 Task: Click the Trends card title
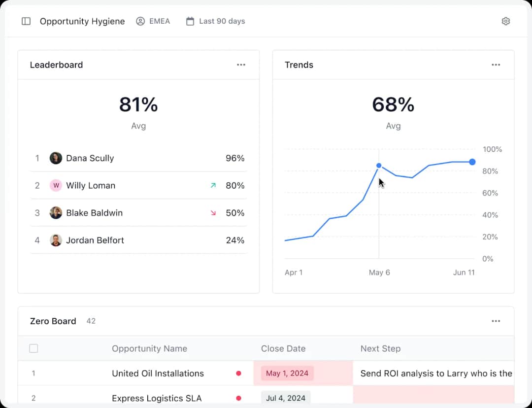point(299,65)
